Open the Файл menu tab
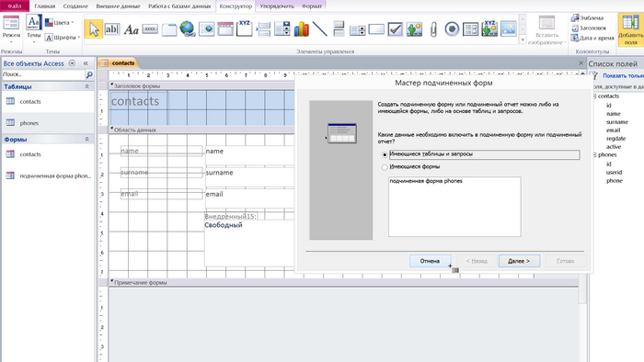 click(15, 6)
